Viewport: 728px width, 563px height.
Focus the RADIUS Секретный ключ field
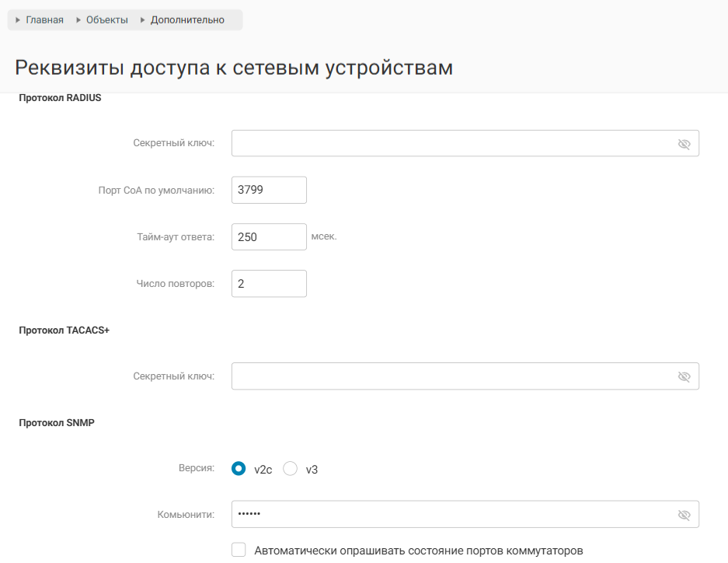coord(451,144)
